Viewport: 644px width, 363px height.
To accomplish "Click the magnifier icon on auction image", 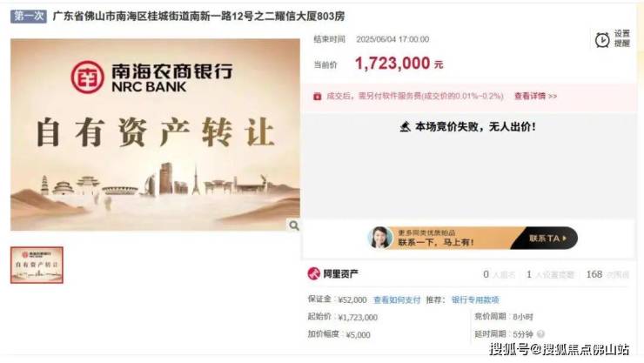I will (x=293, y=225).
